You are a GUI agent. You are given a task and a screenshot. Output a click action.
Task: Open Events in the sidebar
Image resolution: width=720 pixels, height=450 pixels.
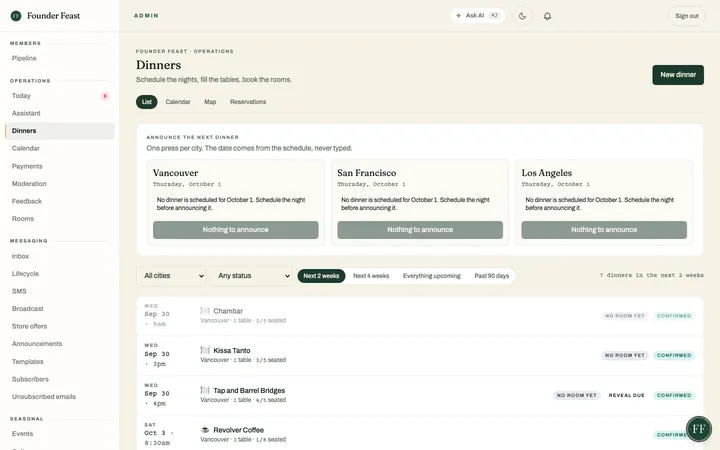pyautogui.click(x=60, y=434)
